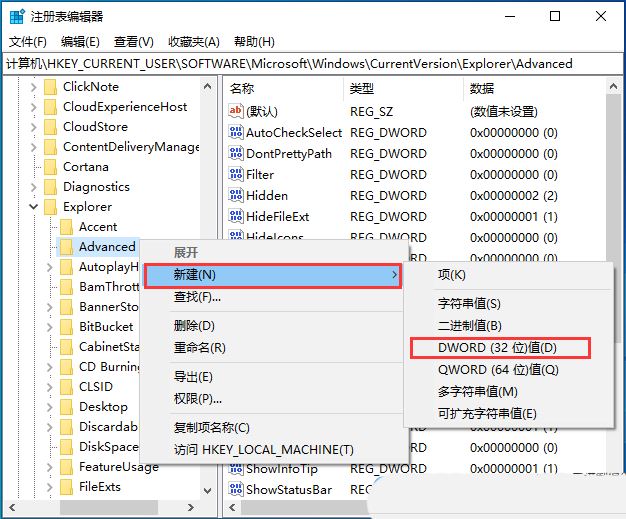626x519 pixels.
Task: Click the FileExts folder icon
Action: [x=66, y=487]
